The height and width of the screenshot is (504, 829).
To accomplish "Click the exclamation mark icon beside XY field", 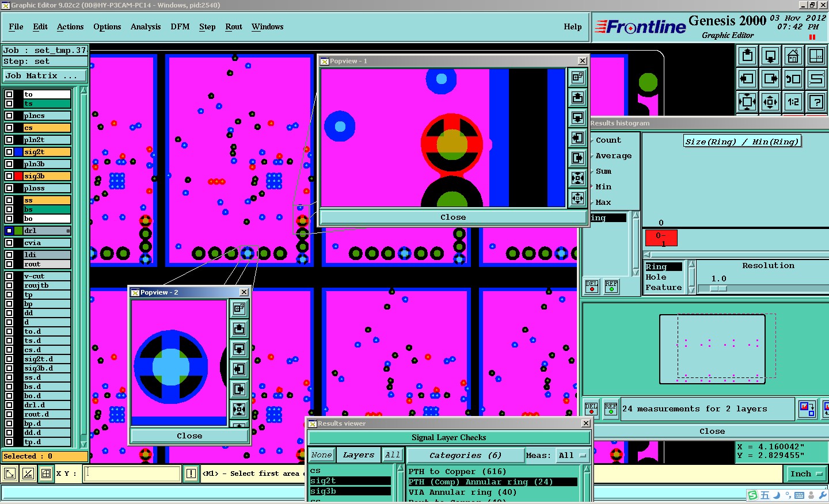I will (x=191, y=474).
